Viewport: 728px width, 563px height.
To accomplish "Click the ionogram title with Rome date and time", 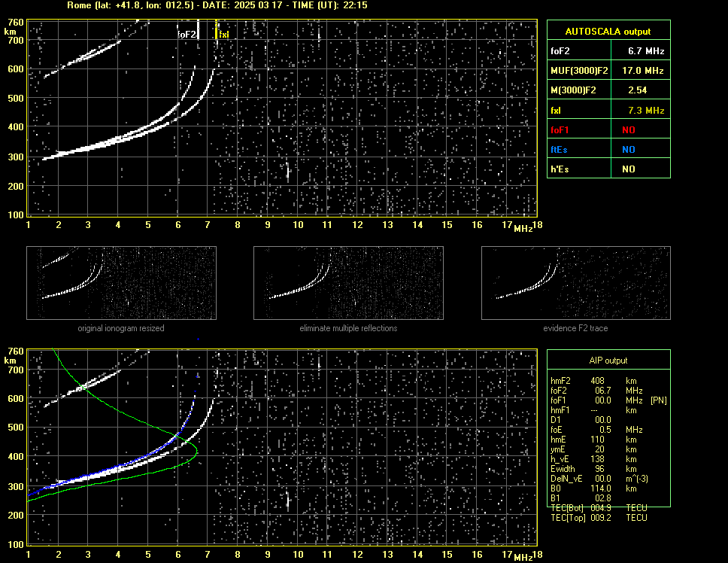I will (217, 5).
